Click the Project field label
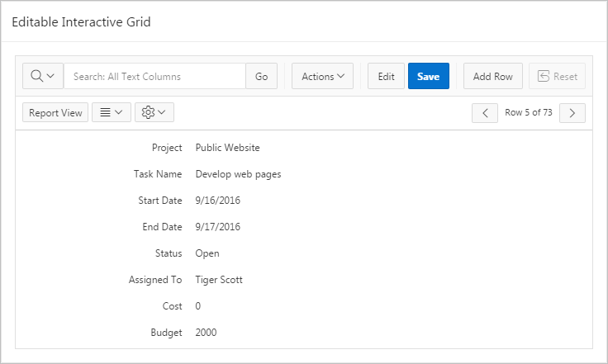Image resolution: width=608 pixels, height=364 pixels. [167, 148]
